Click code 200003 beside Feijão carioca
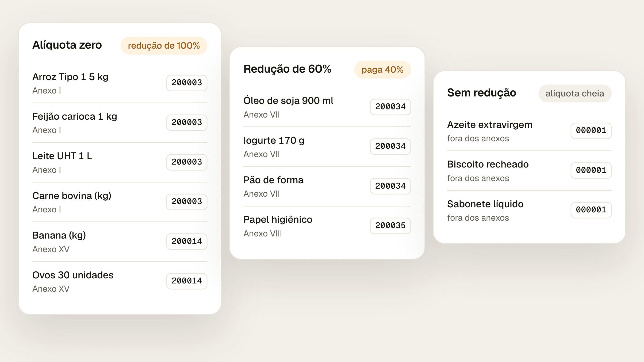 coord(187,123)
